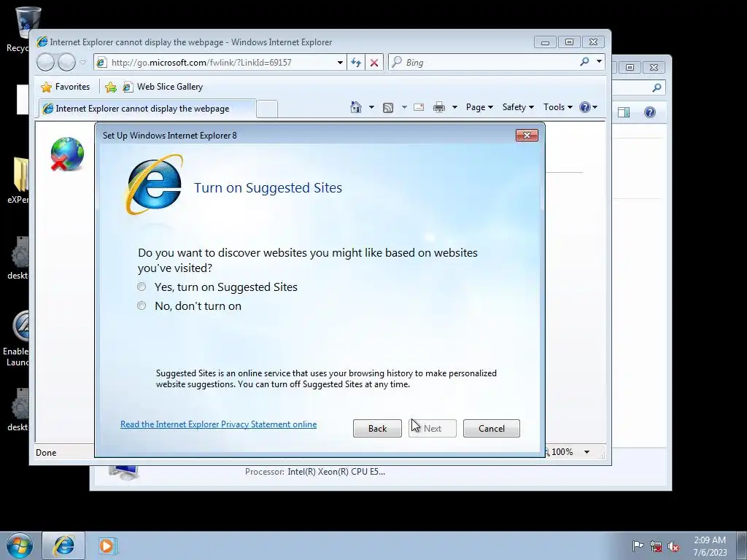The height and width of the screenshot is (560, 747).
Task: Click the Refresh icon beside address bar
Action: pyautogui.click(x=356, y=63)
